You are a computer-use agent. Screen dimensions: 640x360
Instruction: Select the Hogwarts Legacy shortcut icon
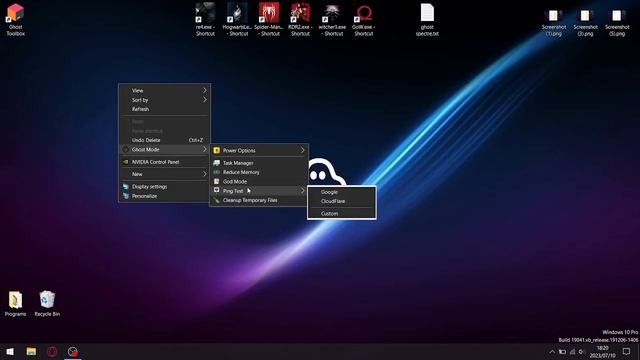coord(237,19)
